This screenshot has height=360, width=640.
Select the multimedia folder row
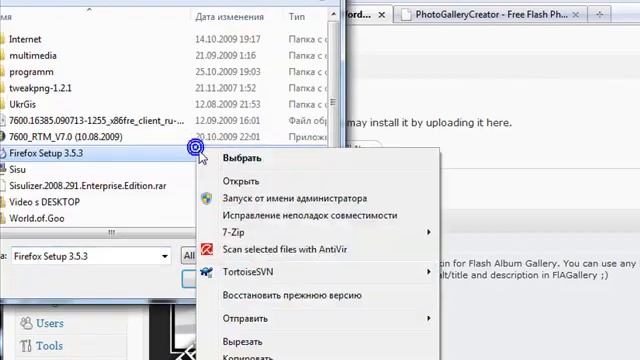[163, 56]
